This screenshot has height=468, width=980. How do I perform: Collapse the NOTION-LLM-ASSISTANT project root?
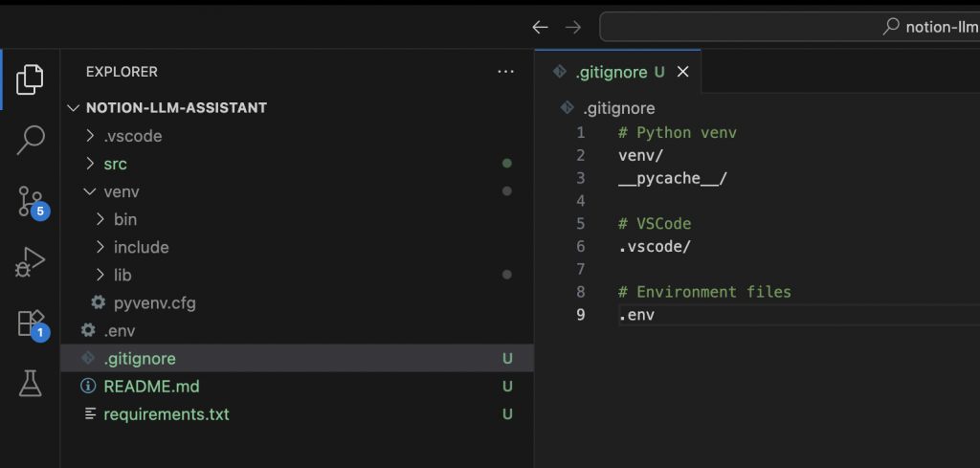coord(175,107)
